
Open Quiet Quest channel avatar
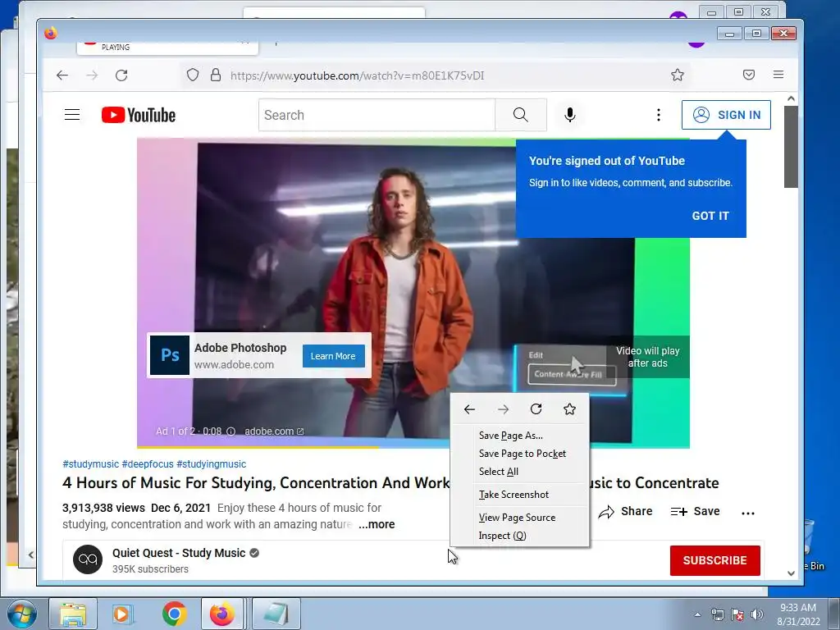click(x=88, y=559)
